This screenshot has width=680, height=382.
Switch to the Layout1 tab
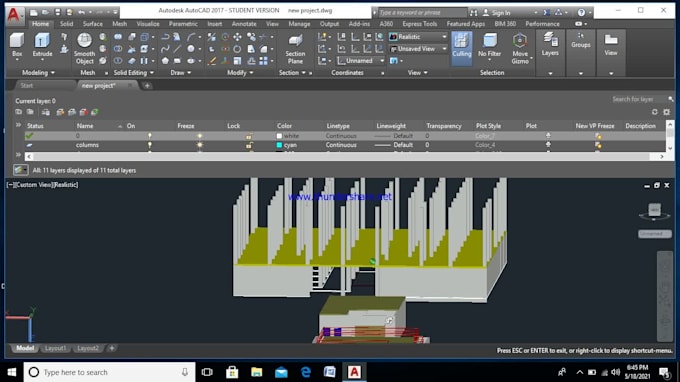[x=56, y=348]
